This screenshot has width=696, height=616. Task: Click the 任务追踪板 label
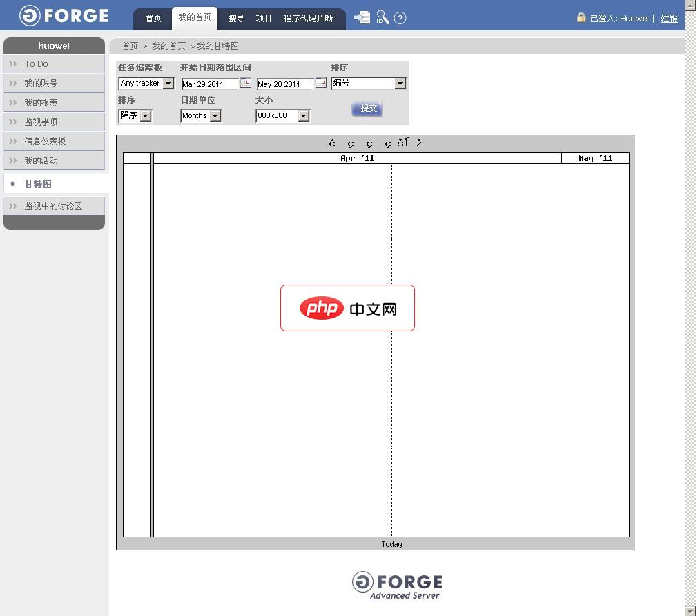139,68
